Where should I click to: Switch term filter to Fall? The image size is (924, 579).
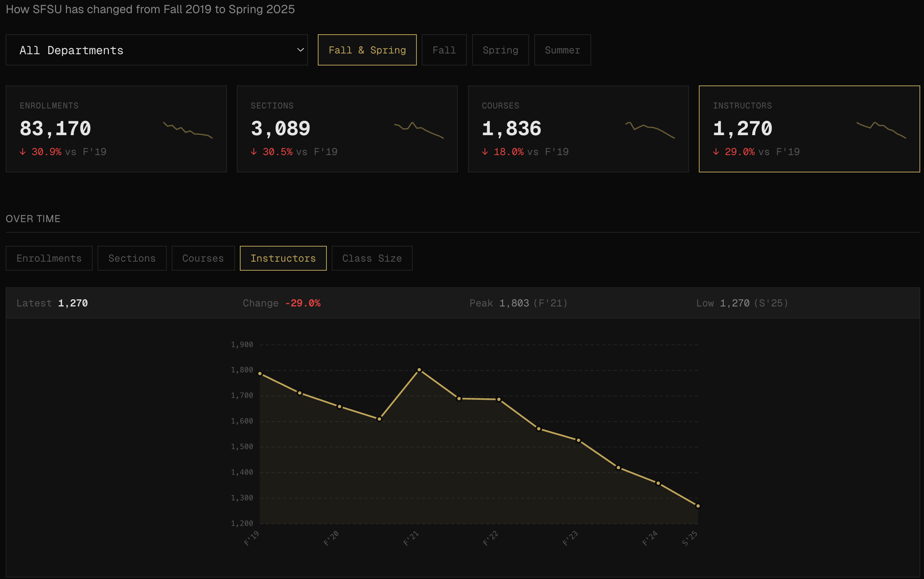[x=444, y=50]
